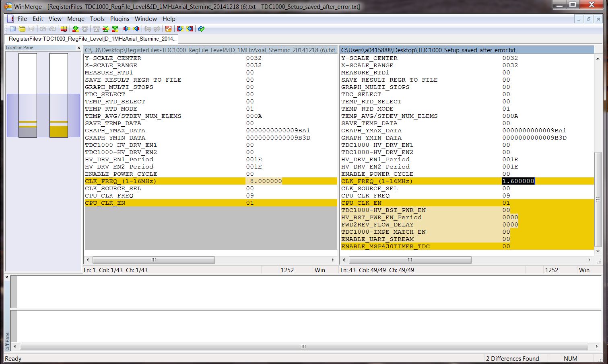Create a new document with New icon
Screen dimensions: 608x364
click(13, 29)
